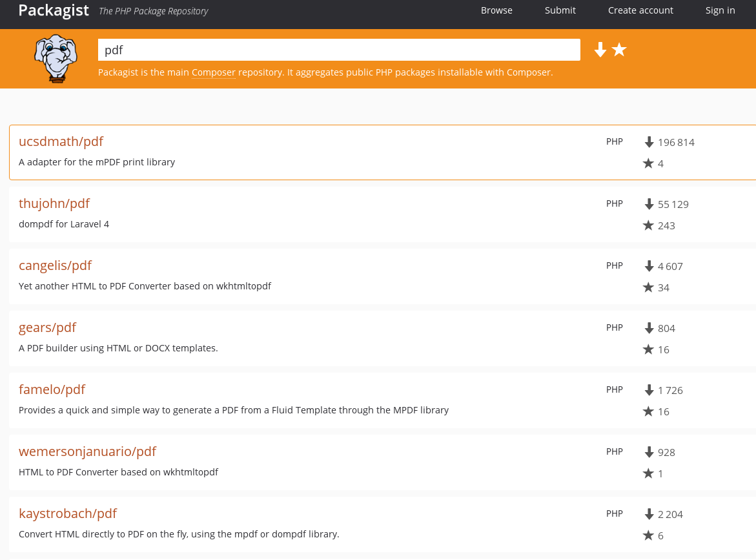Click the star count 243
This screenshot has height=560, width=756.
pyautogui.click(x=666, y=225)
